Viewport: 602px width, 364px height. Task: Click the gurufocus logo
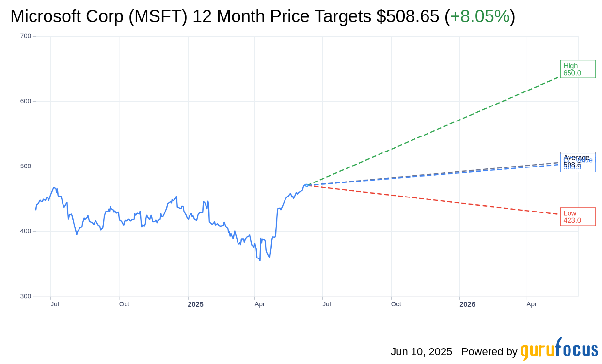point(559,349)
